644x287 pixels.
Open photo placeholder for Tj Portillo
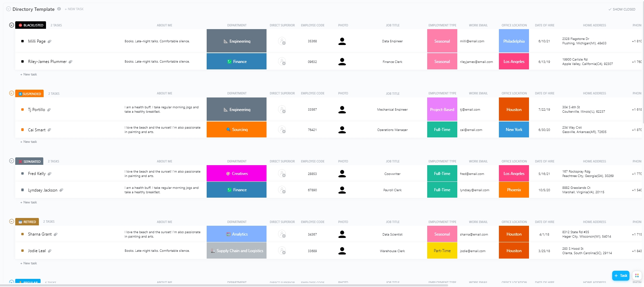[342, 110]
